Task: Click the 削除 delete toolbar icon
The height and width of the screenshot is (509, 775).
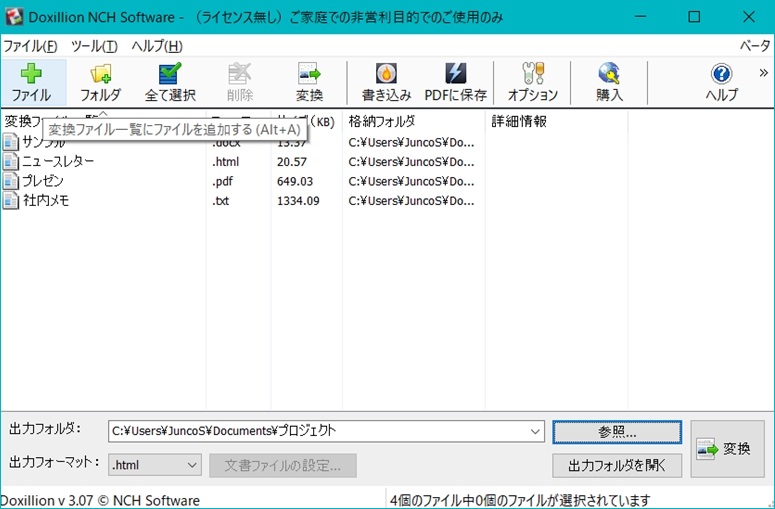Action: pos(240,73)
